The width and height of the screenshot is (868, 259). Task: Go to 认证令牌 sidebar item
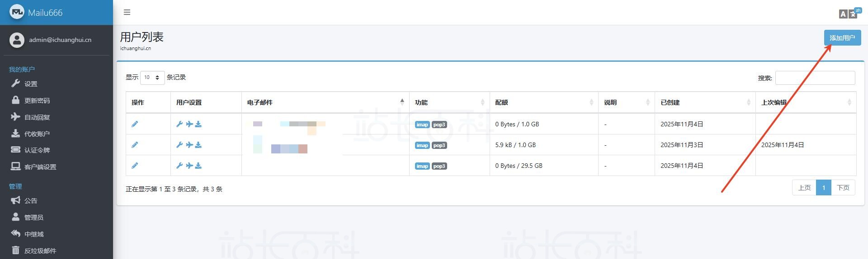click(37, 150)
